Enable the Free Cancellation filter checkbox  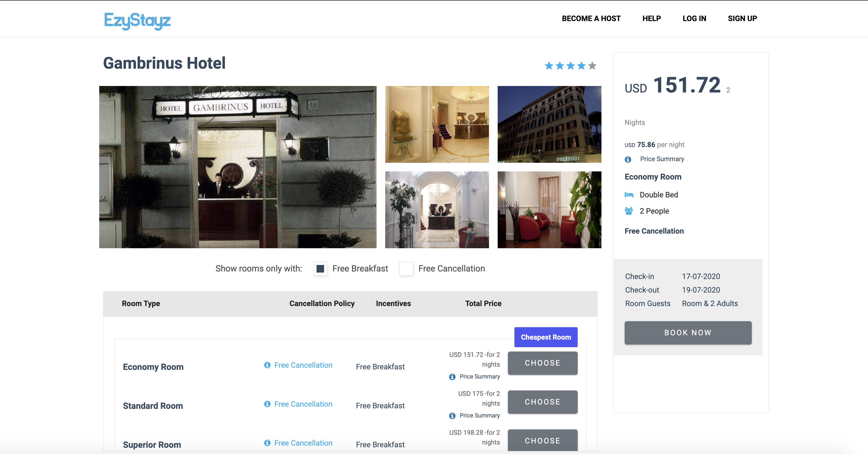[x=406, y=269]
